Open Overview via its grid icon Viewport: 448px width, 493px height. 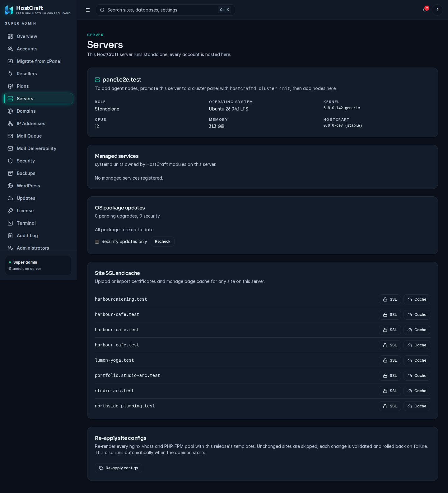[10, 36]
